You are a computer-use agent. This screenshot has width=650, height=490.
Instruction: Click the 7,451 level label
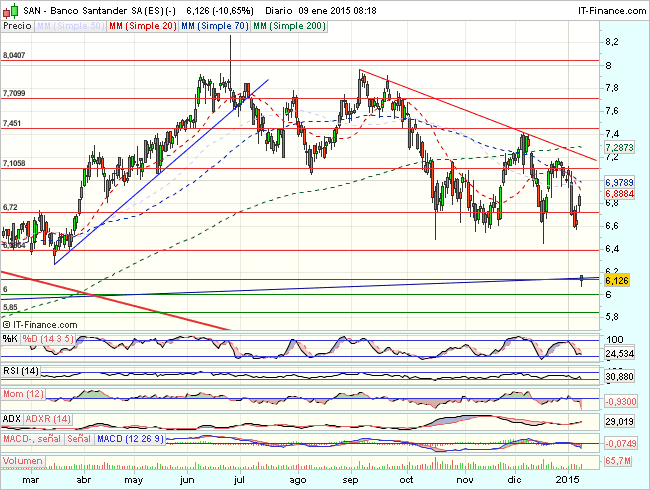12,124
